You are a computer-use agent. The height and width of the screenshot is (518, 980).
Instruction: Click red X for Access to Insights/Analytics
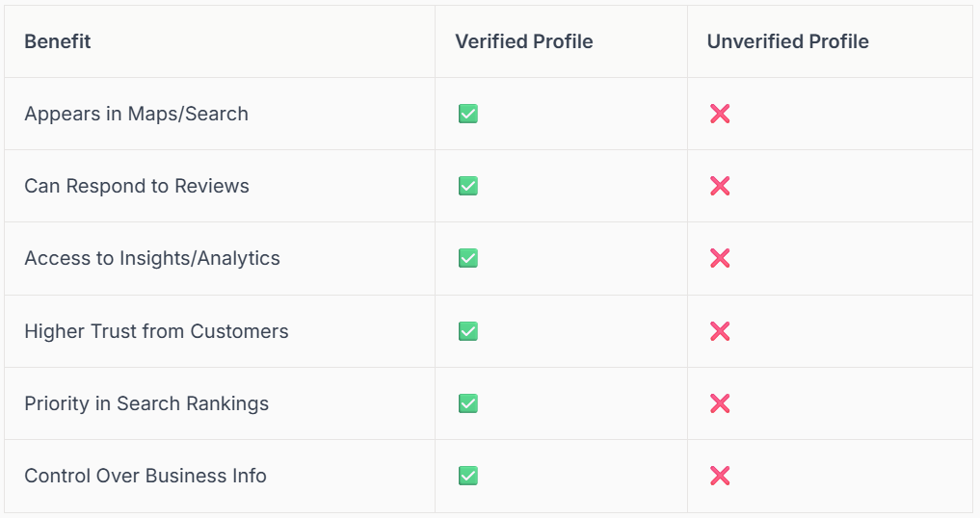pos(720,258)
